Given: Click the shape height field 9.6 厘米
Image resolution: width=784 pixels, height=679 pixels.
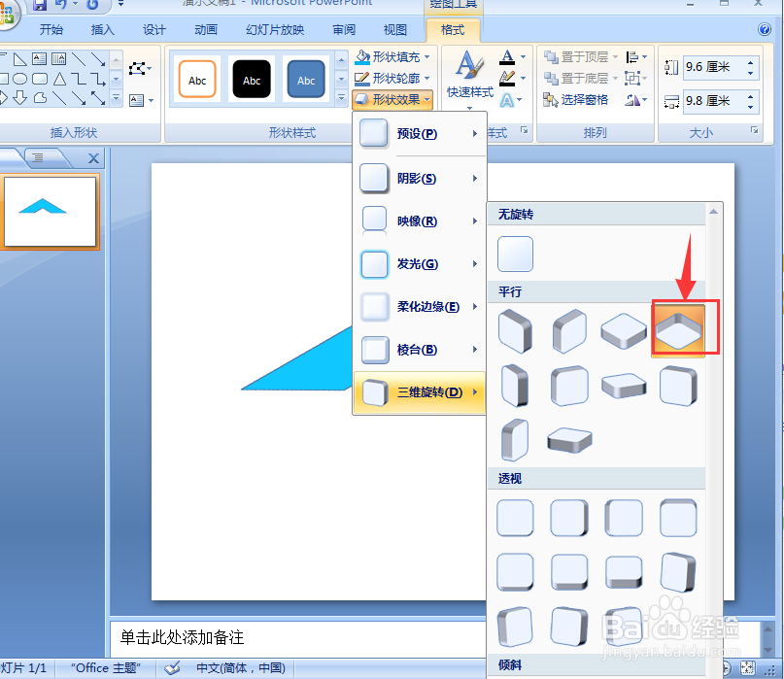Looking at the screenshot, I should tap(715, 67).
